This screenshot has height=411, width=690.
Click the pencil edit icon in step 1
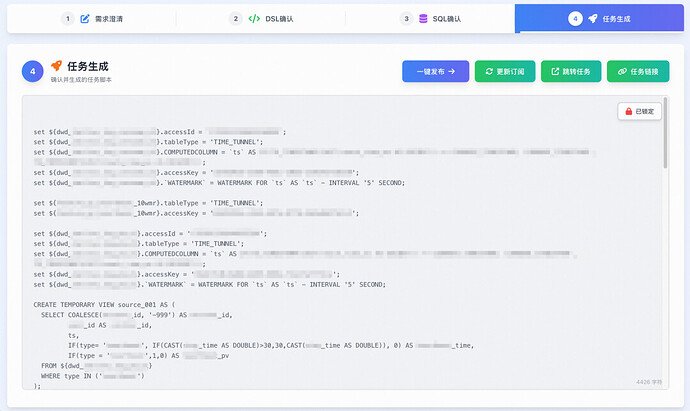click(85, 18)
